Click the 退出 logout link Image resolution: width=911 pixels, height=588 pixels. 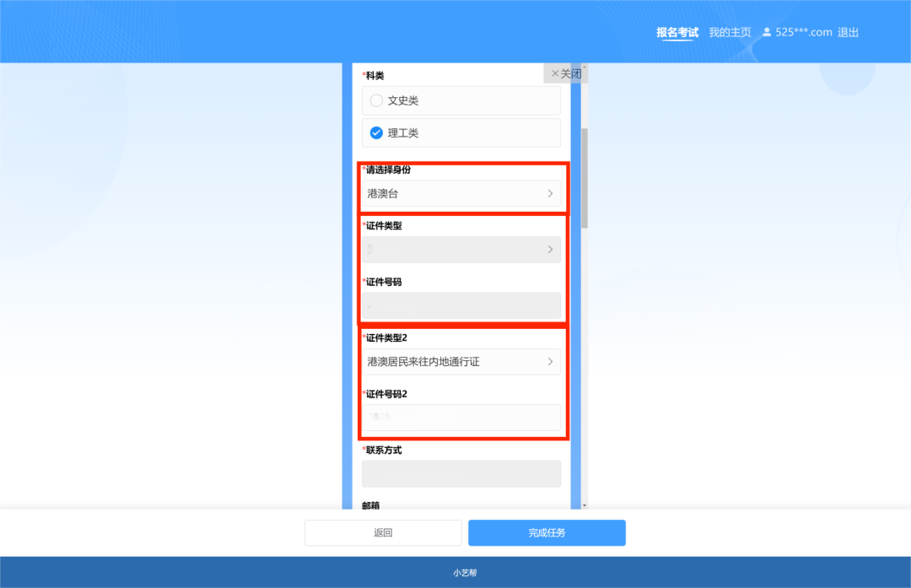847,31
